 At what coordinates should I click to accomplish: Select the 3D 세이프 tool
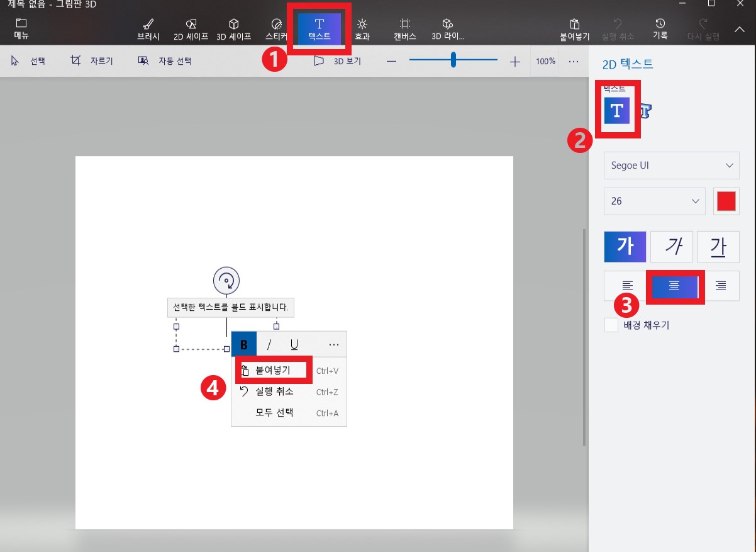coord(233,28)
